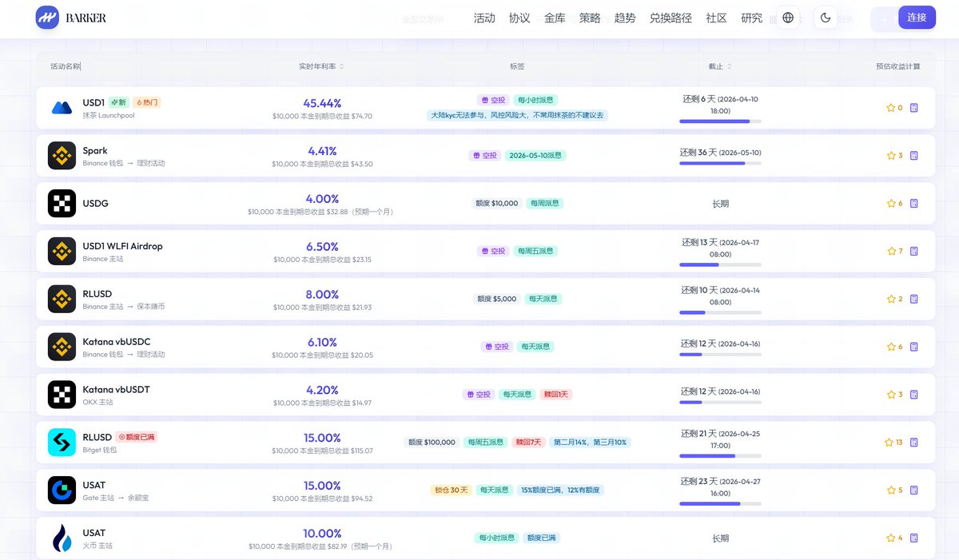Image resolution: width=959 pixels, height=560 pixels.
Task: Click the 额度已满 badge beside RLUSD name
Action: 137,437
